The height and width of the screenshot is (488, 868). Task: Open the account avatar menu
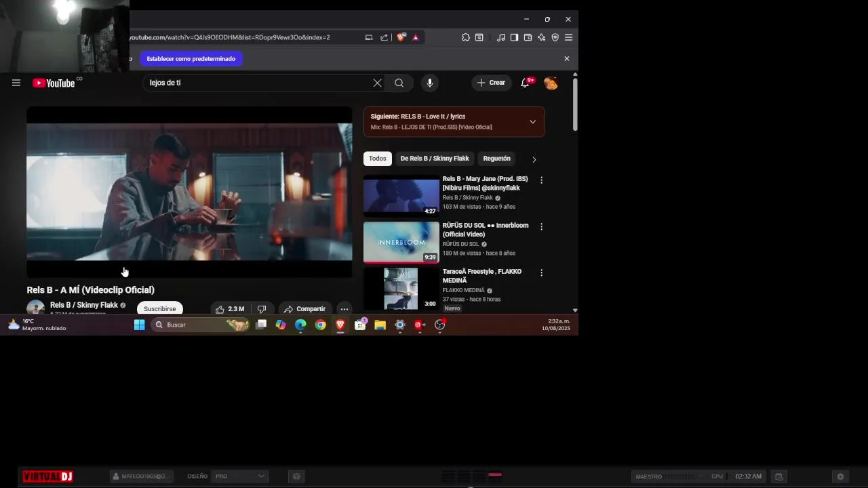coord(551,83)
